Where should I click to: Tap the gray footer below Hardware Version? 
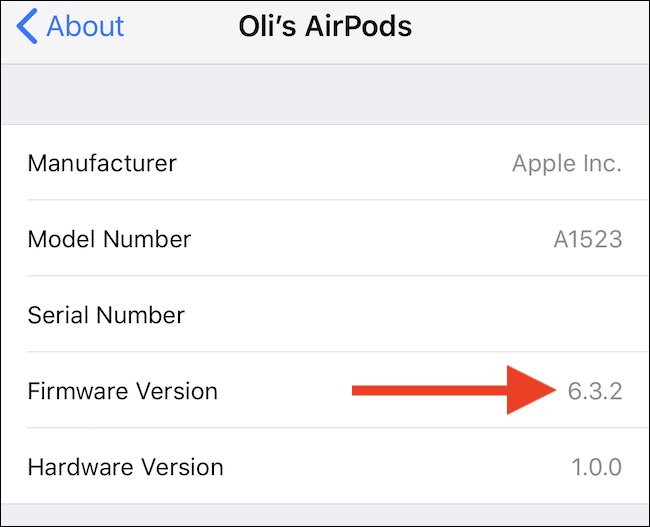click(325, 515)
